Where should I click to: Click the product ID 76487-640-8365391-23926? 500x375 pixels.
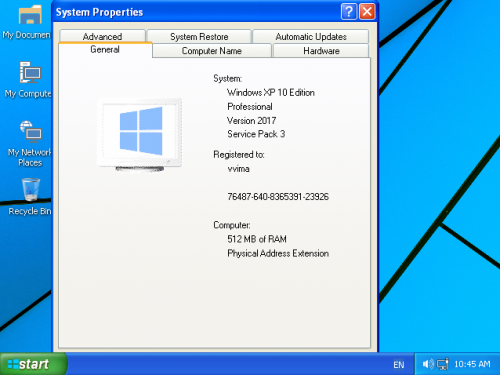278,197
